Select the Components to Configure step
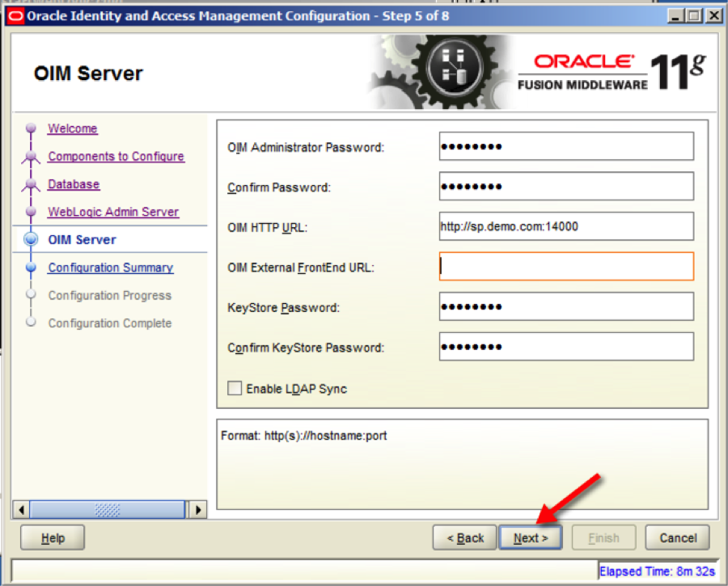The image size is (728, 586). pyautogui.click(x=116, y=156)
